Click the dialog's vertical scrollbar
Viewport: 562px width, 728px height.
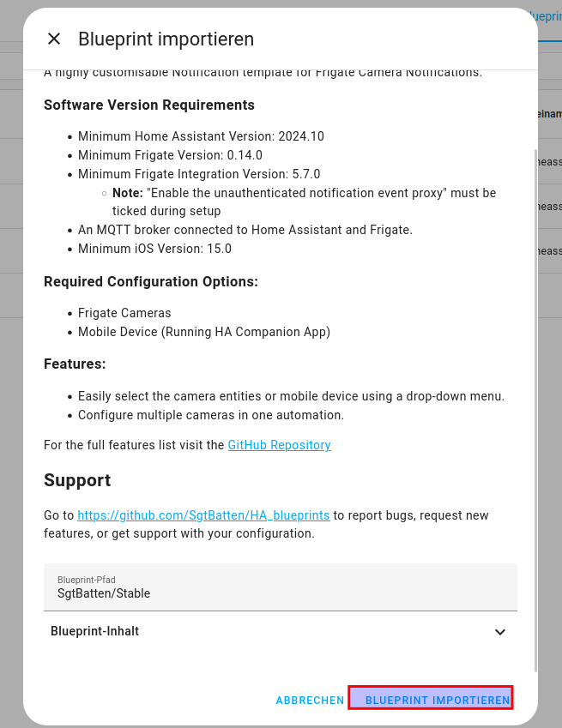(x=535, y=412)
